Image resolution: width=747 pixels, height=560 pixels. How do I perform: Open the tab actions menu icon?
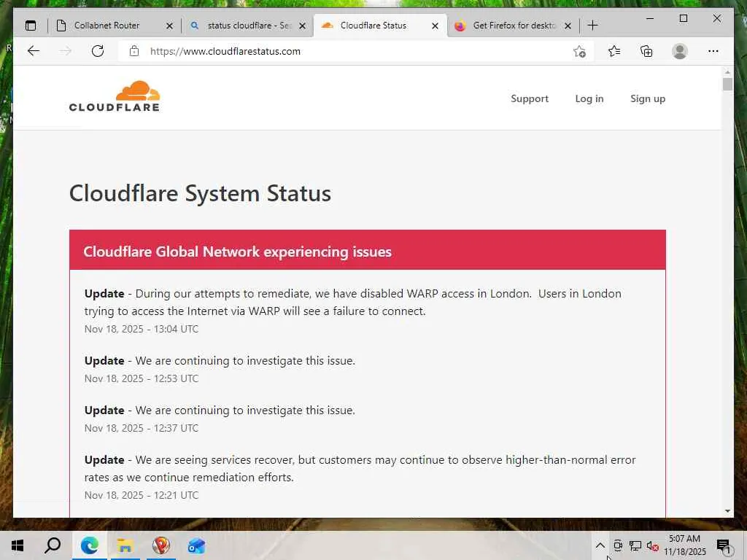[x=31, y=26]
